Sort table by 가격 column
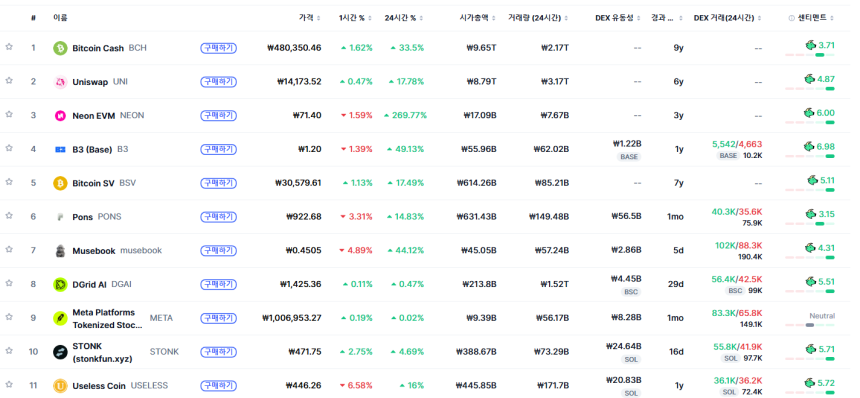This screenshot has height=398, width=860. coord(310,18)
